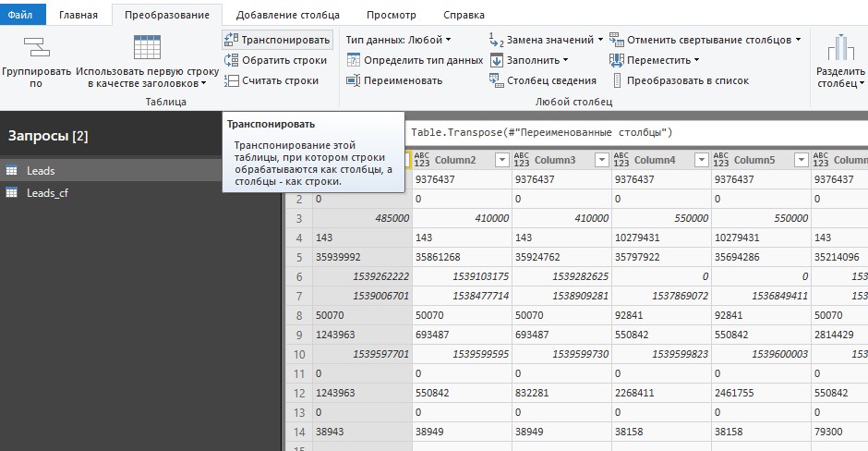The width and height of the screenshot is (868, 451).
Task: Open Column3 filter dropdown
Action: tap(601, 160)
